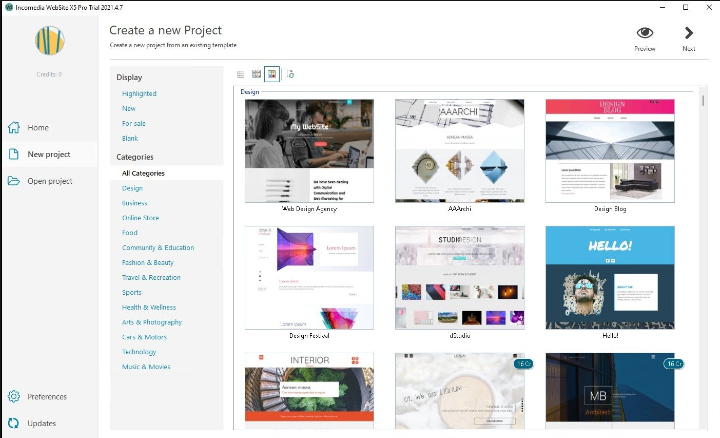720x438 pixels.
Task: Click the Design group header label
Action: pos(250,92)
